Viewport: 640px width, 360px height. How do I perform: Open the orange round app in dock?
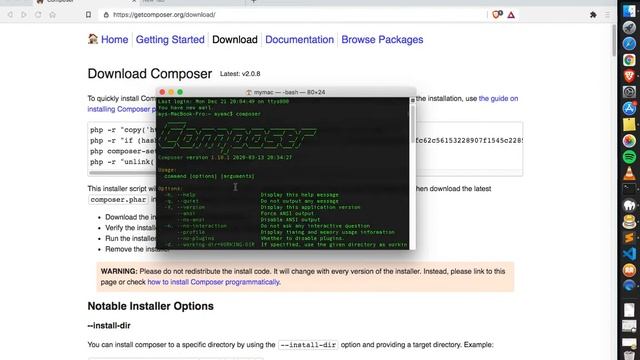(629, 270)
